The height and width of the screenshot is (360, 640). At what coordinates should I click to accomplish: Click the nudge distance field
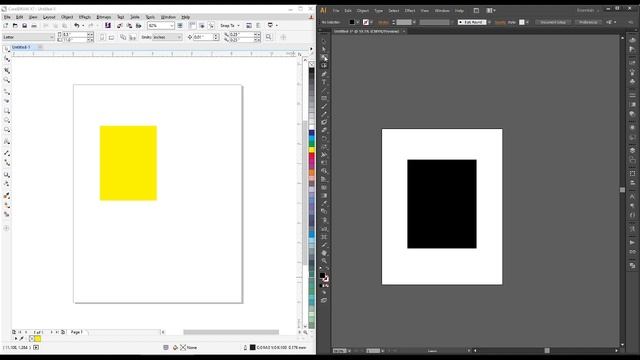[203, 37]
